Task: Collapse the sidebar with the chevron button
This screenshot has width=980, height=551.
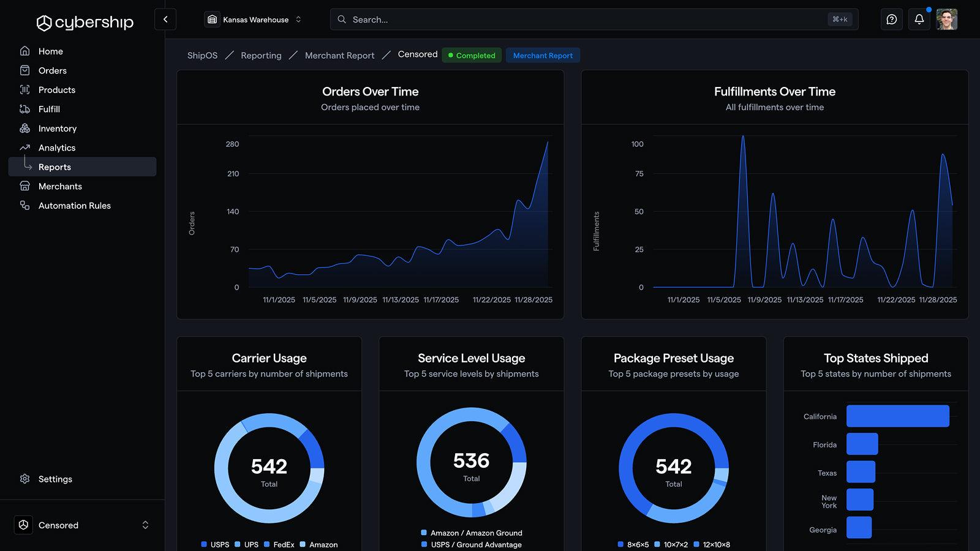Action: [165, 19]
